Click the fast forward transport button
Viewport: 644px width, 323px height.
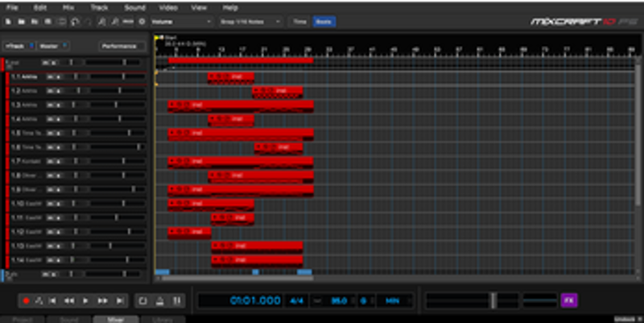click(x=102, y=300)
